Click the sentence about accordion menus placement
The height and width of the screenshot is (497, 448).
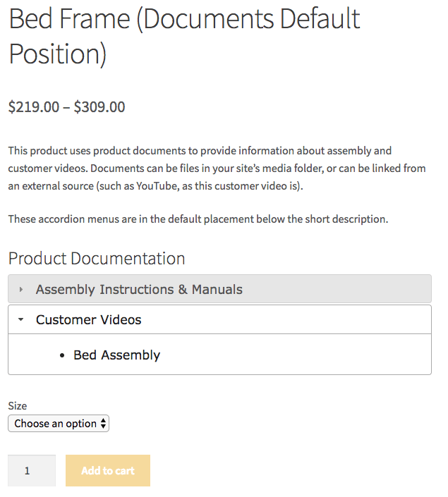pyautogui.click(x=198, y=219)
